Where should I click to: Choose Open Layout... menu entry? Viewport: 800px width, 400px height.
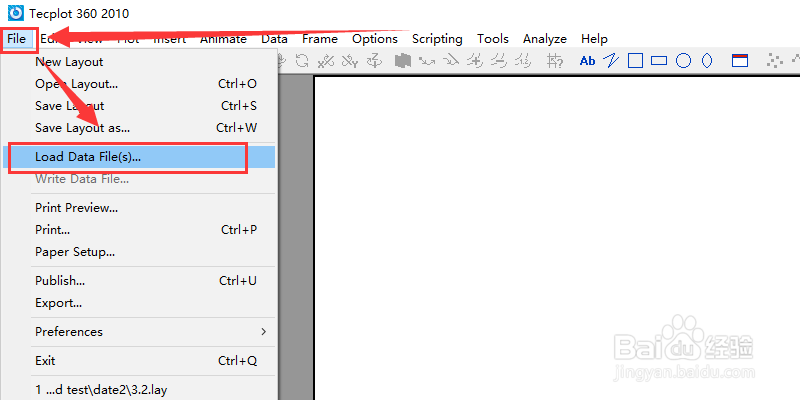tap(139, 84)
